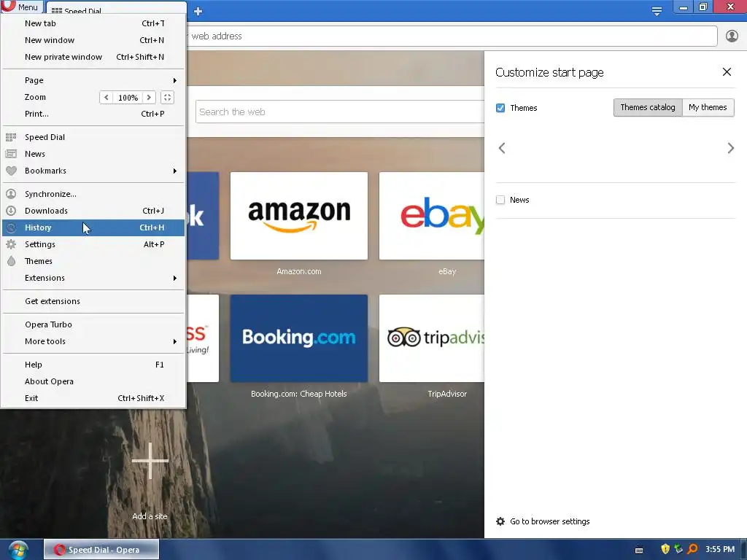Click the network tray icon
Screen dimensions: 747x560
[x=678, y=549]
